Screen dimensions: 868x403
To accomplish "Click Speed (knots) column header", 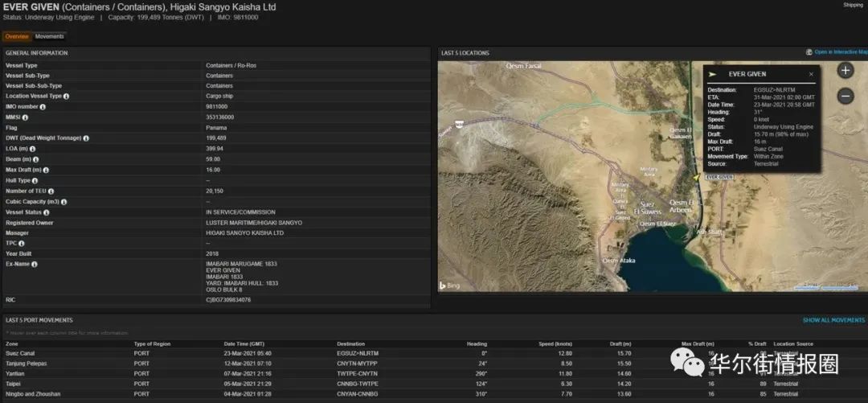I will coord(555,344).
